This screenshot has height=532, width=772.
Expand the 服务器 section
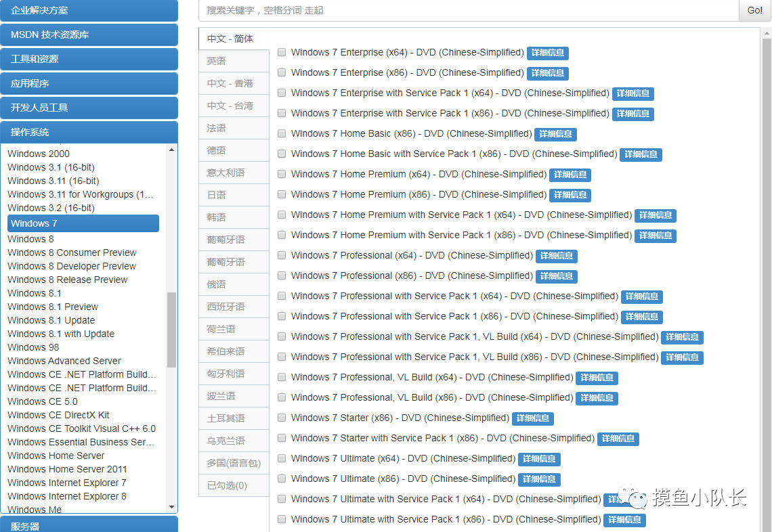click(89, 525)
